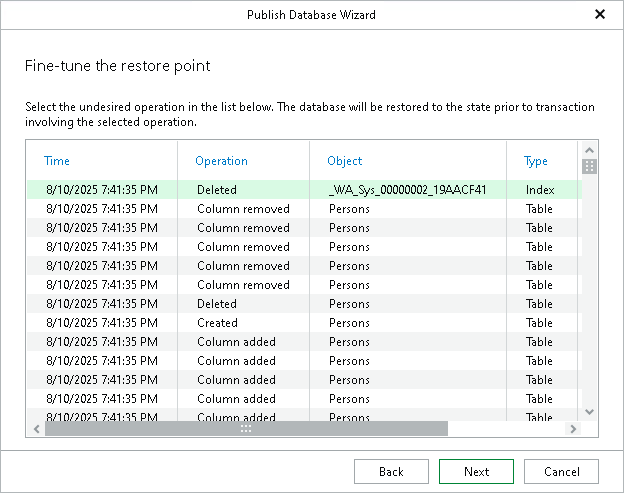Select the Created Persons operation row
This screenshot has height=493, width=624.
(300, 323)
